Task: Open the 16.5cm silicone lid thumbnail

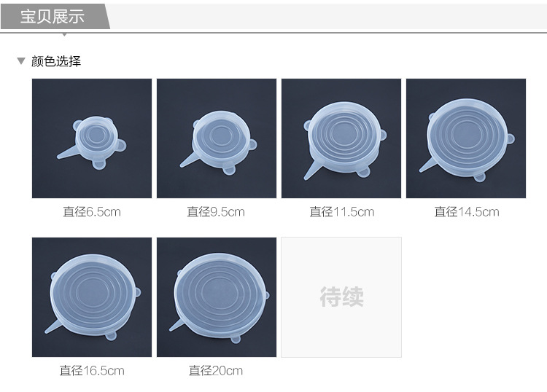Action: coord(92,297)
